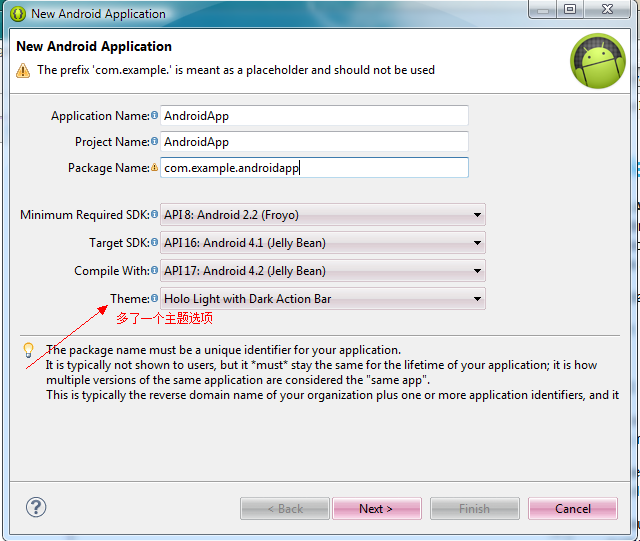Click the 'Project Name:' label

tap(112, 142)
